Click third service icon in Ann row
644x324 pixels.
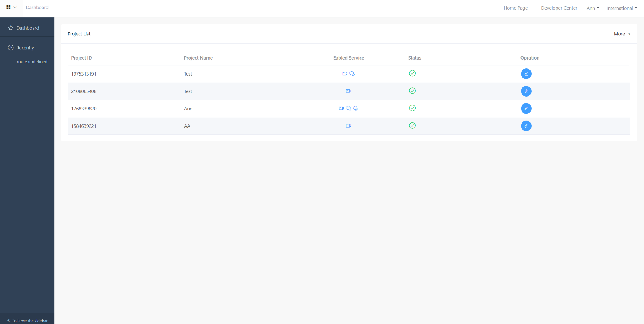click(355, 108)
